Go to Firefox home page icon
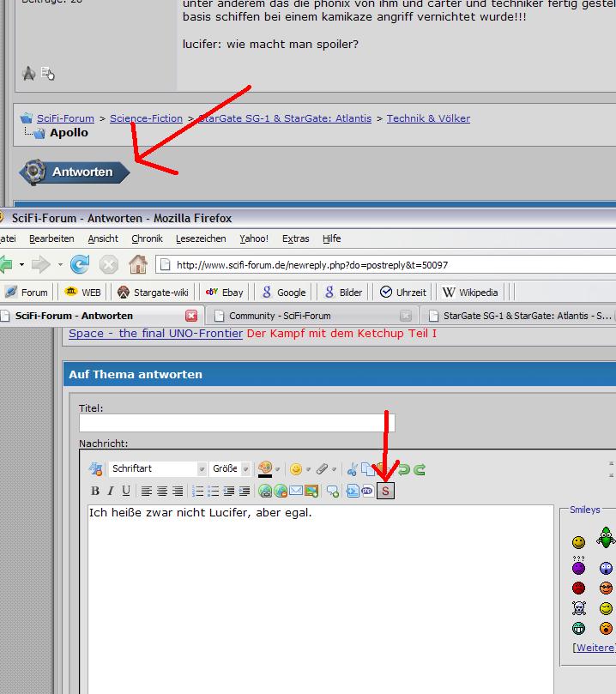The image size is (616, 694). tap(137, 264)
